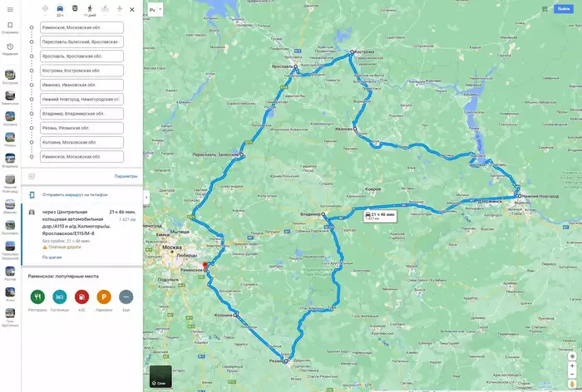Select cycling travel mode icon
Image resolution: width=582 pixels, height=392 pixels.
click(x=105, y=8)
